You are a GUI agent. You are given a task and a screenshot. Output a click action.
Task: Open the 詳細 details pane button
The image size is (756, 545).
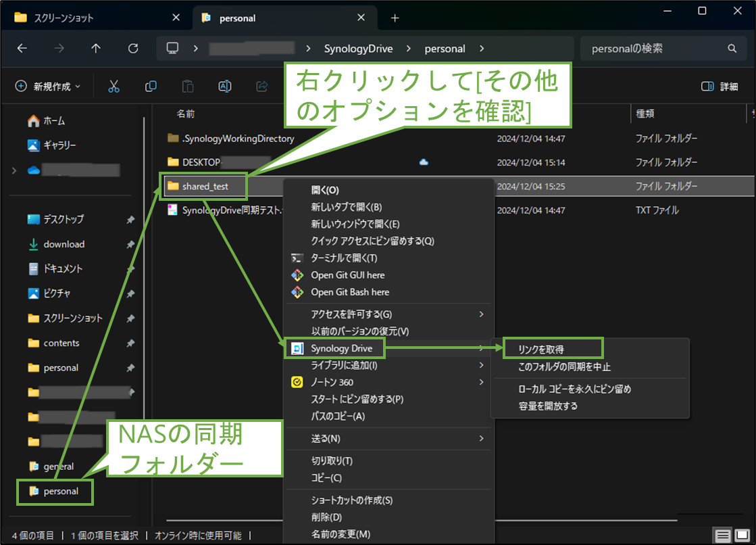click(720, 87)
